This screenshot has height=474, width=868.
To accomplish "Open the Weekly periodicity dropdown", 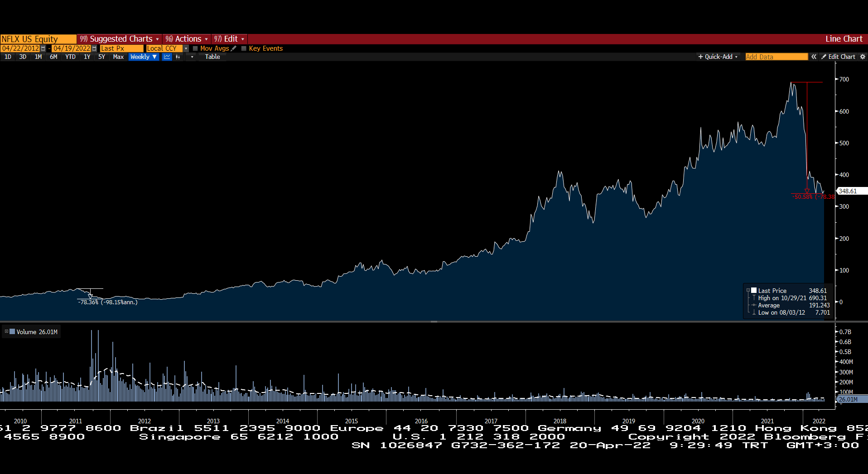I will 144,57.
